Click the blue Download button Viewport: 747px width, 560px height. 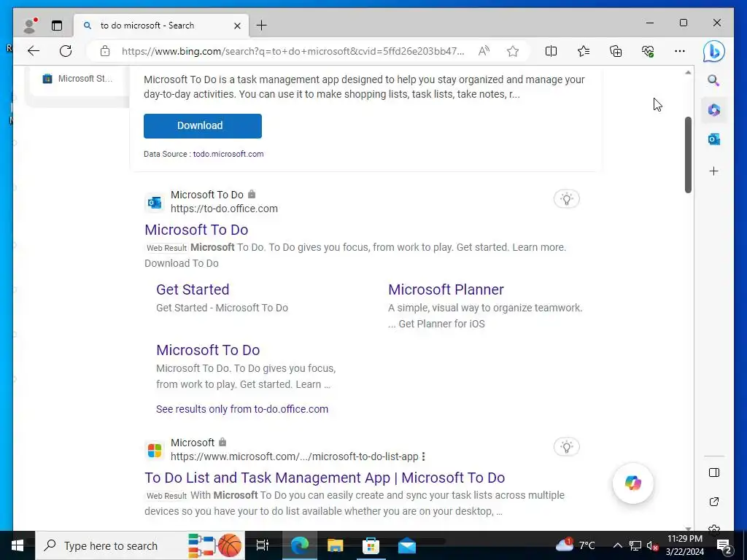point(203,125)
